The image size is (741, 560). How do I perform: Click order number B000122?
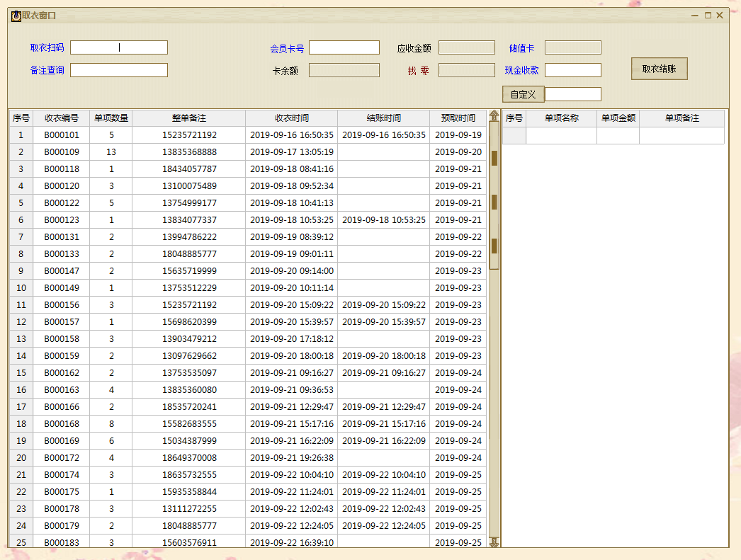click(62, 203)
